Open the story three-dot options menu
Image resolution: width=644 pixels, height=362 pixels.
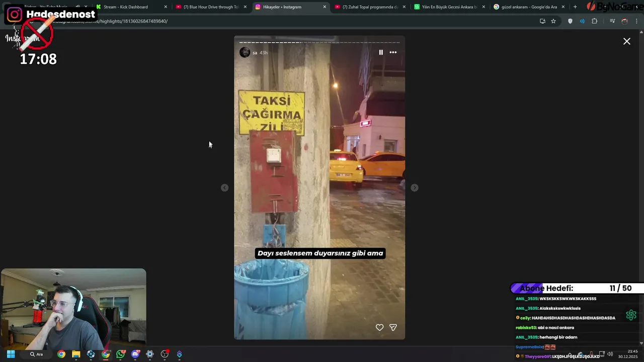[393, 52]
